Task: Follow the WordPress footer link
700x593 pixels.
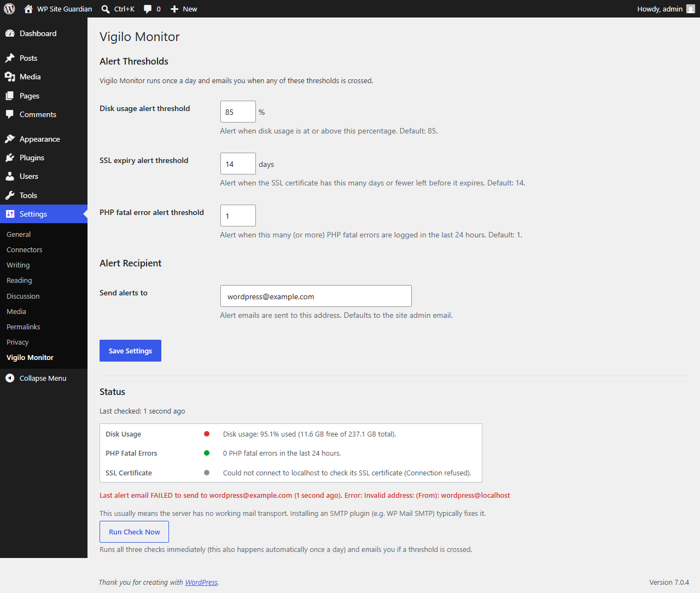Action: click(x=201, y=582)
